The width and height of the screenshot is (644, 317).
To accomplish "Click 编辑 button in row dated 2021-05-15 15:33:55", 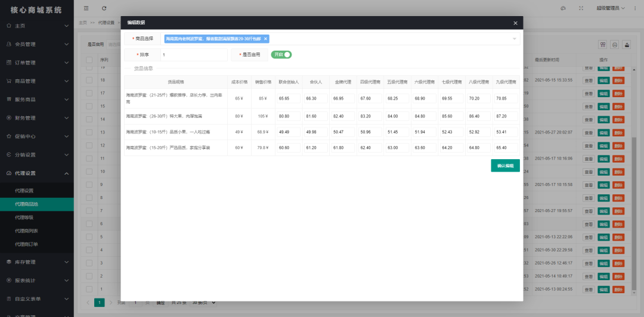I will click(603, 80).
